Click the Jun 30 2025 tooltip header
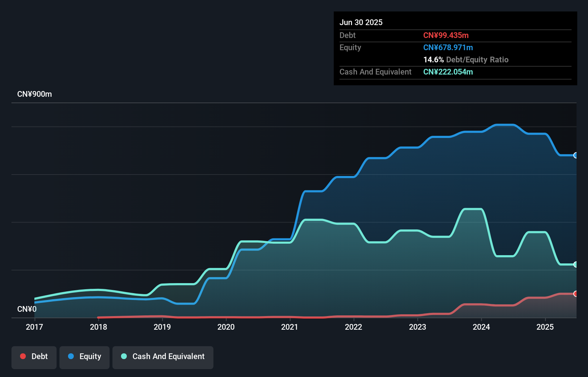The width and height of the screenshot is (588, 377). [x=361, y=22]
